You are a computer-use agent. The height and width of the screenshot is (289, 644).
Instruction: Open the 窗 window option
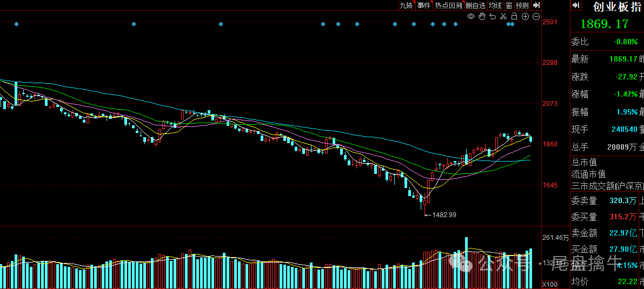509,5
